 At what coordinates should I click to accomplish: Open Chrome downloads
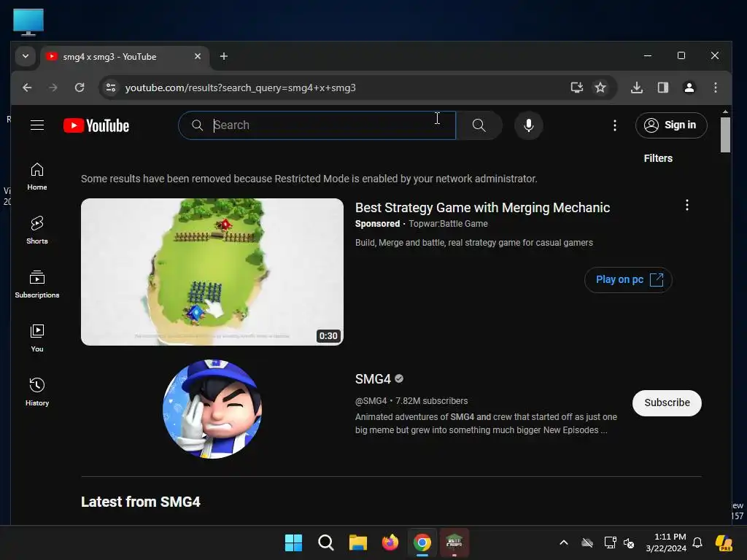[636, 87]
